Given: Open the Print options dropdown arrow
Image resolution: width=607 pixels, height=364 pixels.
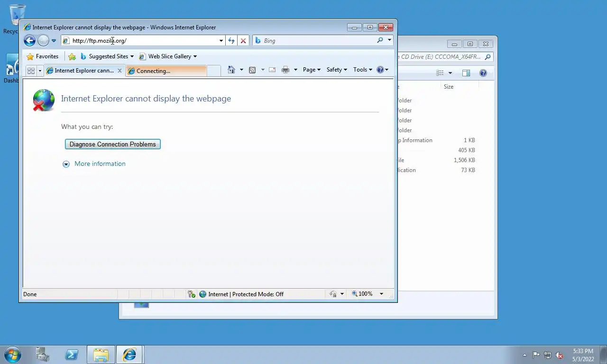Looking at the screenshot, I should tap(295, 70).
